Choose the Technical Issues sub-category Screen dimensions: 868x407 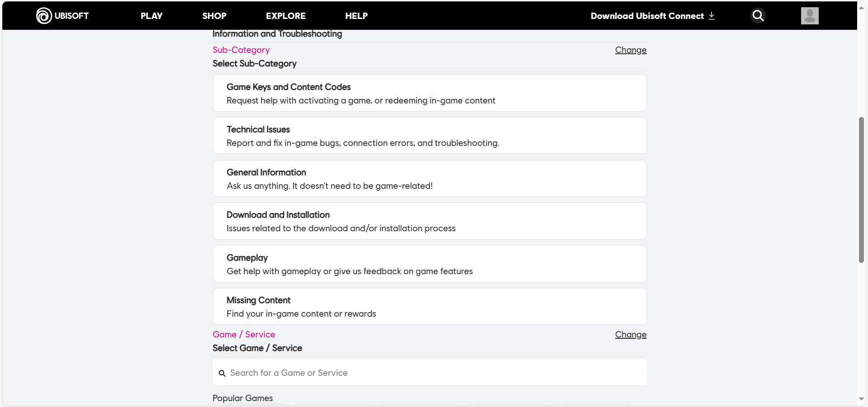point(429,136)
